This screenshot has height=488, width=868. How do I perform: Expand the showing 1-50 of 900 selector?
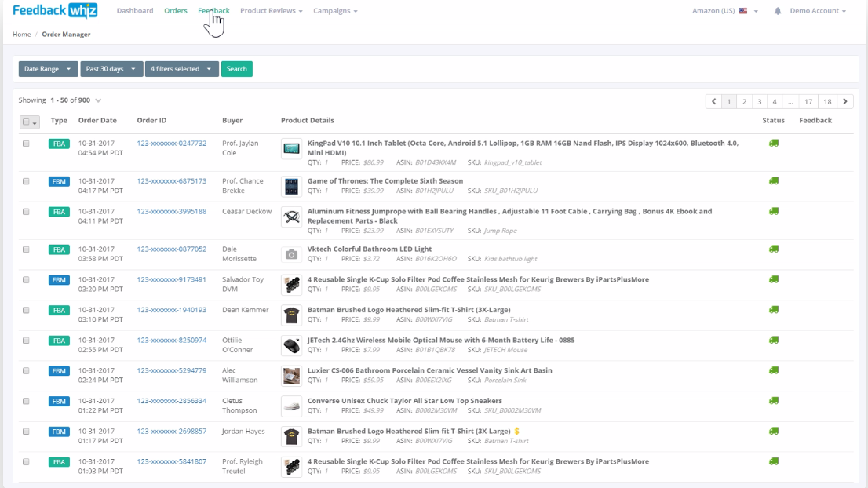coord(98,100)
